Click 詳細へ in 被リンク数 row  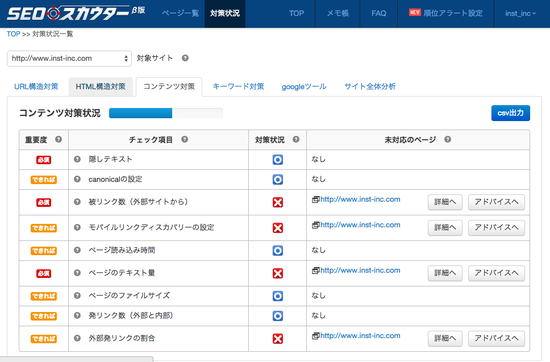(x=445, y=202)
